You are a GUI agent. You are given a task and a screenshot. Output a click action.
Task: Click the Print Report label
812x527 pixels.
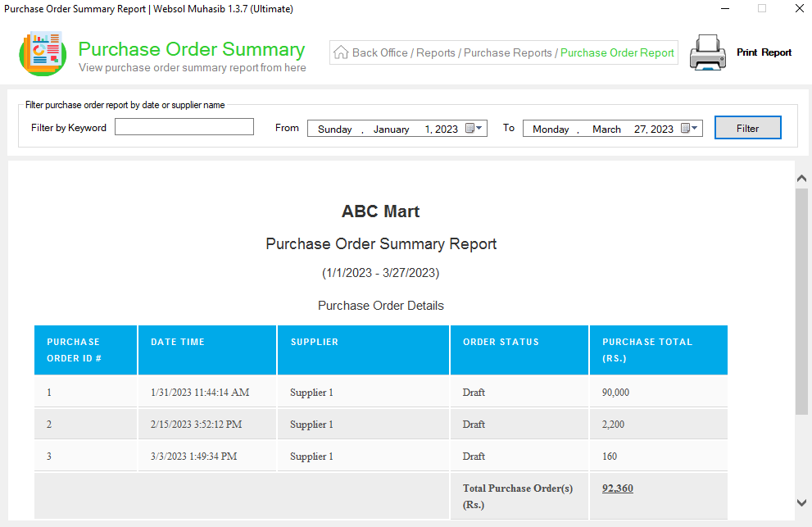tap(764, 52)
